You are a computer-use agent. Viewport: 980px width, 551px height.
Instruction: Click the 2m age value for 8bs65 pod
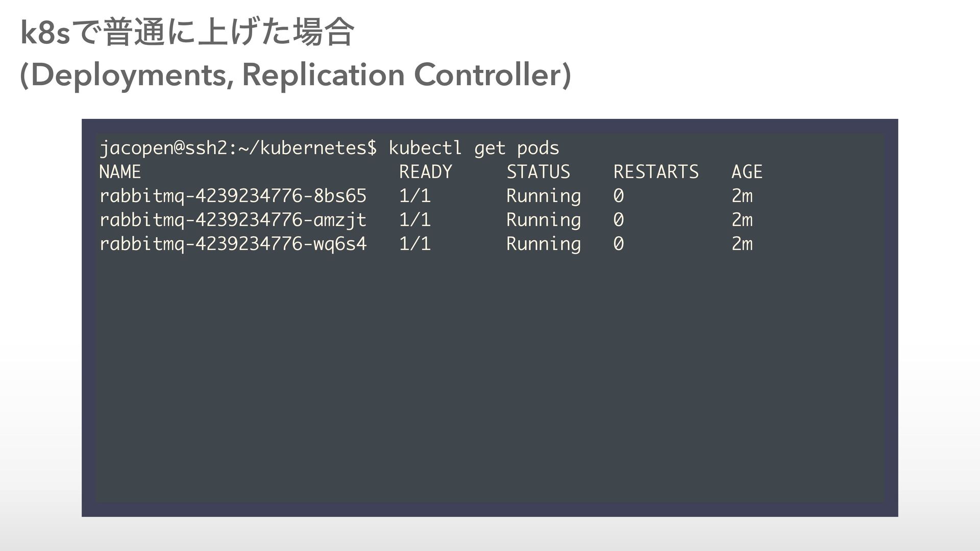742,196
